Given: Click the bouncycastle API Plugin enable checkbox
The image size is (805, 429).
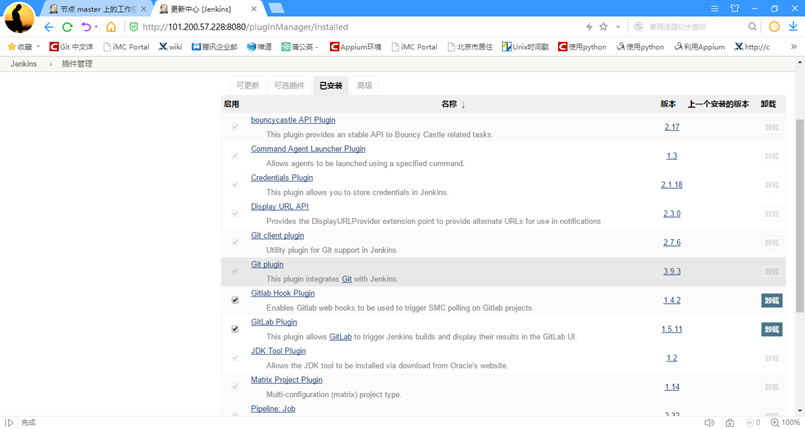Looking at the screenshot, I should [235, 127].
